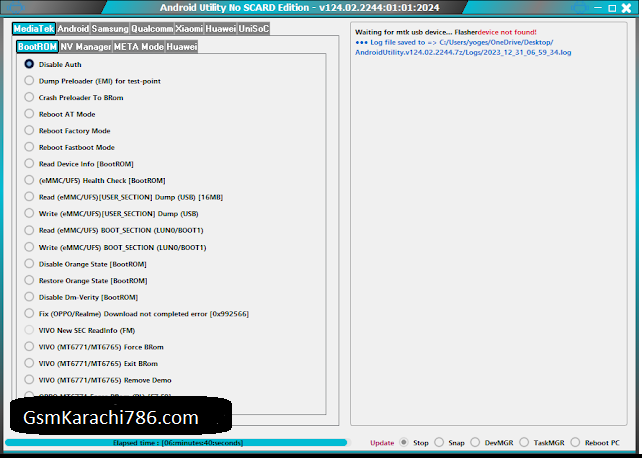The height and width of the screenshot is (458, 642).
Task: Close the Android Utility window
Action: pos(626,8)
